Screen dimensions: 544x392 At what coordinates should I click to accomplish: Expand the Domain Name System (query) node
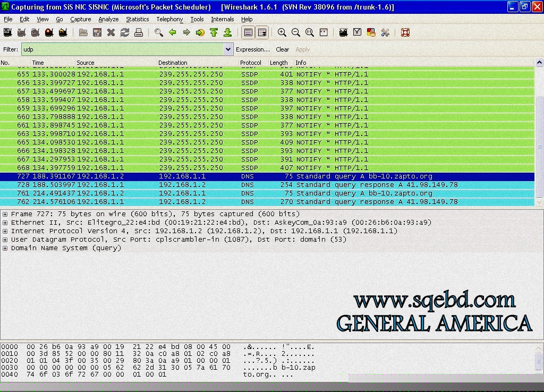5,248
